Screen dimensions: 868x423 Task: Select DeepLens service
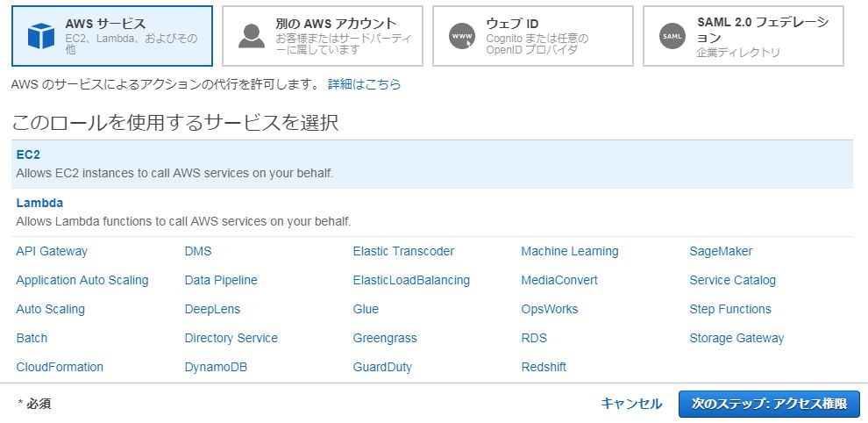(212, 309)
